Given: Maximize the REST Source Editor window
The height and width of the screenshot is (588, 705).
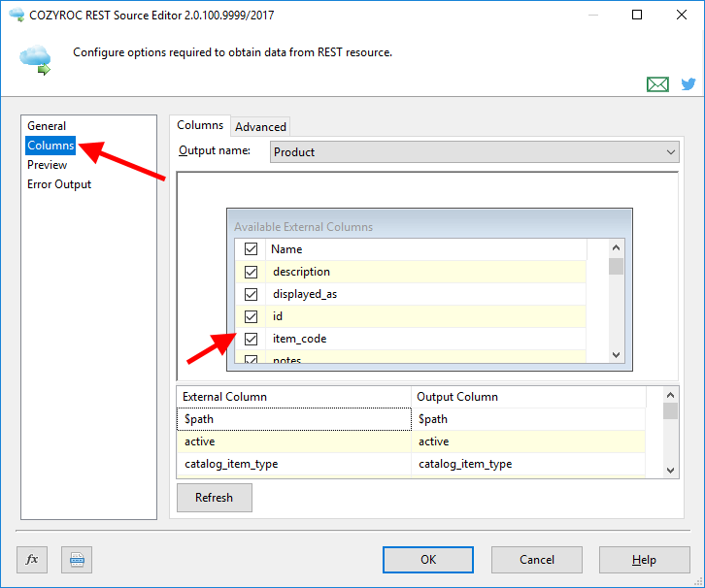Looking at the screenshot, I should tap(637, 15).
